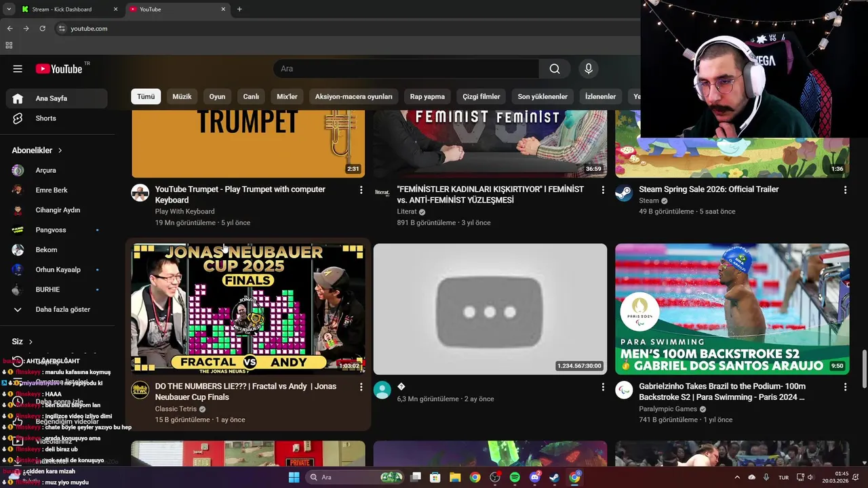868x488 pixels.
Task: Select the Çizgi filmler filter chip
Action: click(481, 96)
